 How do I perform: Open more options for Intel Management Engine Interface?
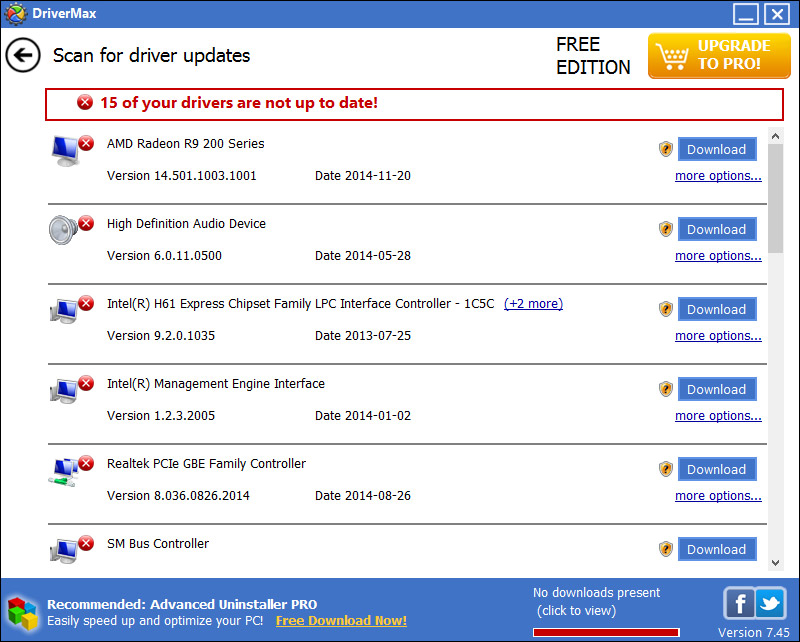click(x=718, y=415)
